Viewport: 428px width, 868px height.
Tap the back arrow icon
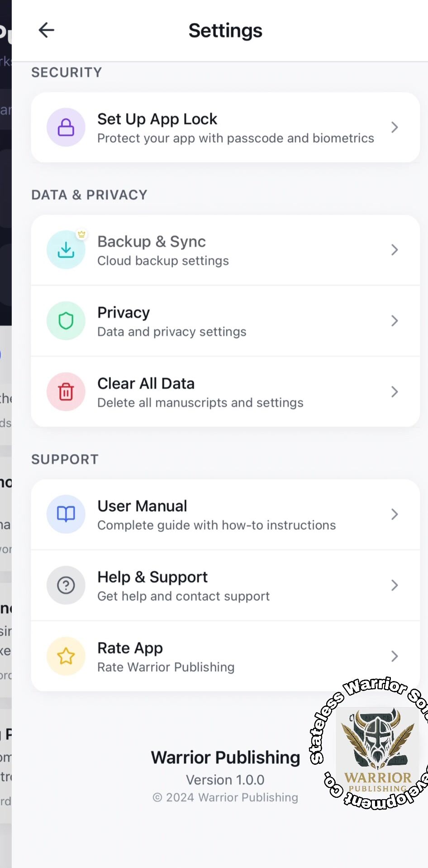(x=46, y=30)
